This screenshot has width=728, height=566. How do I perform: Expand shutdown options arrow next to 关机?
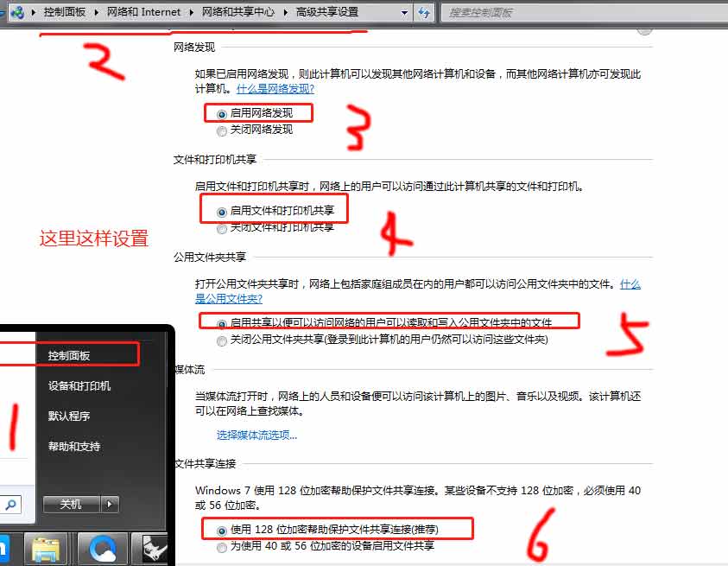pyautogui.click(x=110, y=504)
